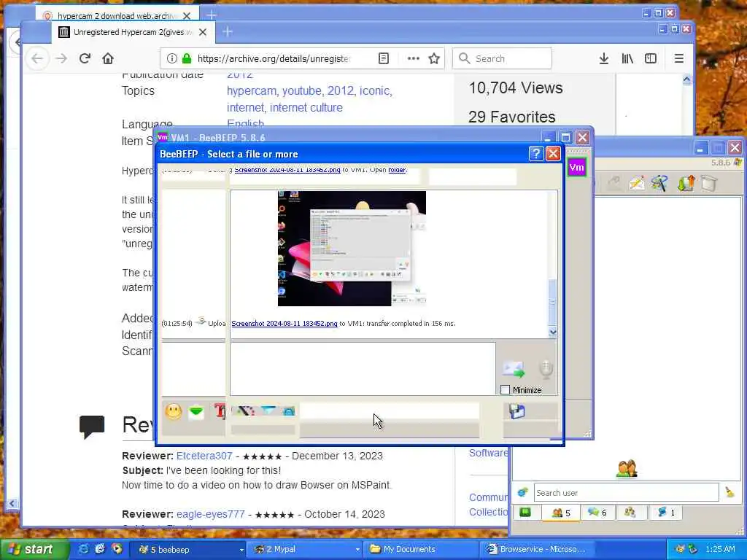Click Internet Explorer quick launch icon
Viewport: 747px width, 560px height.
tap(83, 550)
